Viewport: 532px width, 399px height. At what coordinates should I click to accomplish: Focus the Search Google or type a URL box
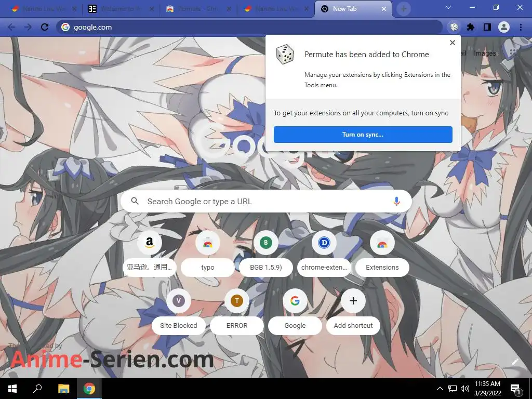(267, 201)
